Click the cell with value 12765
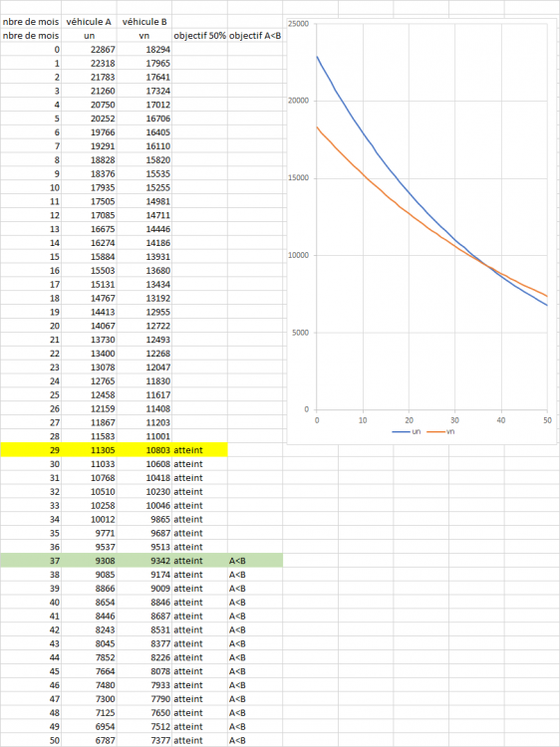Image resolution: width=560 pixels, height=747 pixels. coord(89,380)
